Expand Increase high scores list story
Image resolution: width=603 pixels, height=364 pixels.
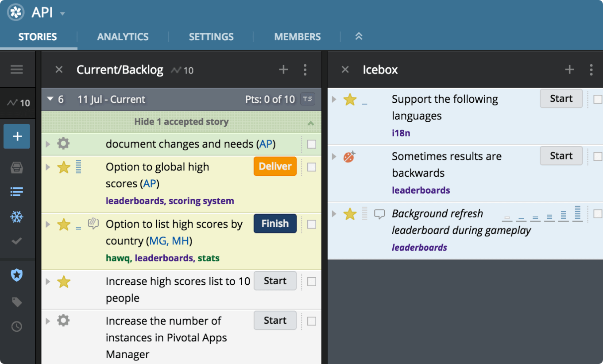click(48, 281)
